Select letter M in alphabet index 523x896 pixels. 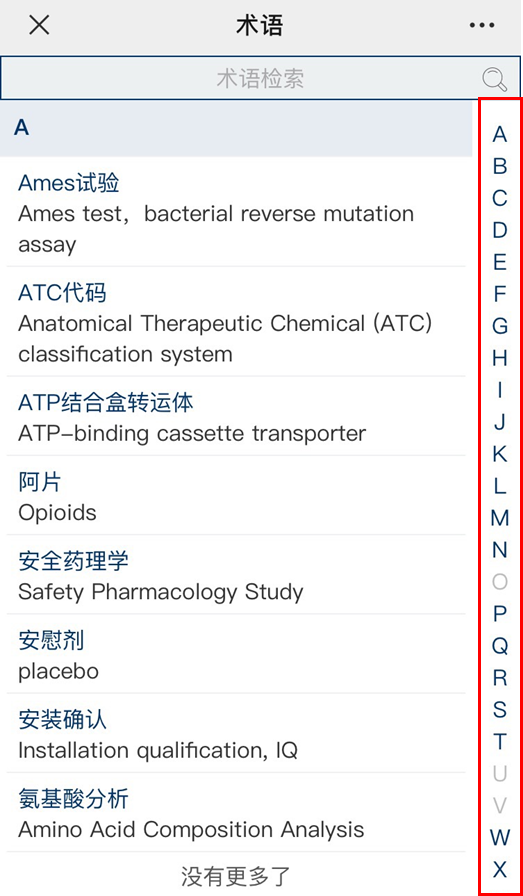(x=500, y=518)
